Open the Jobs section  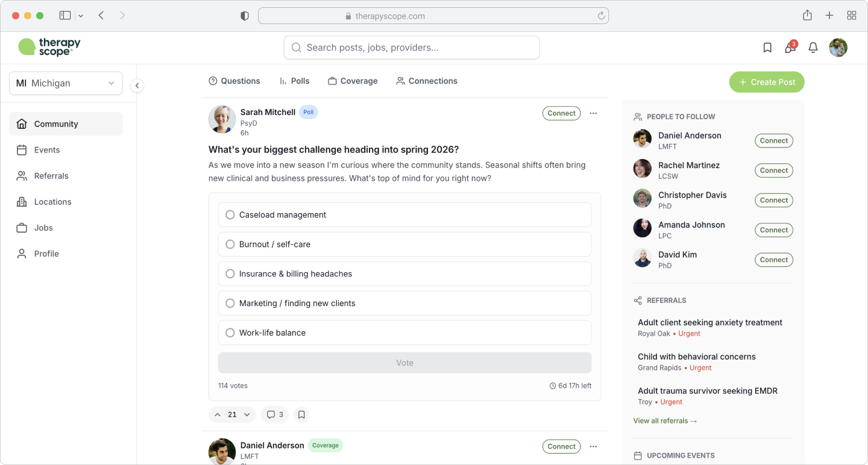[44, 228]
